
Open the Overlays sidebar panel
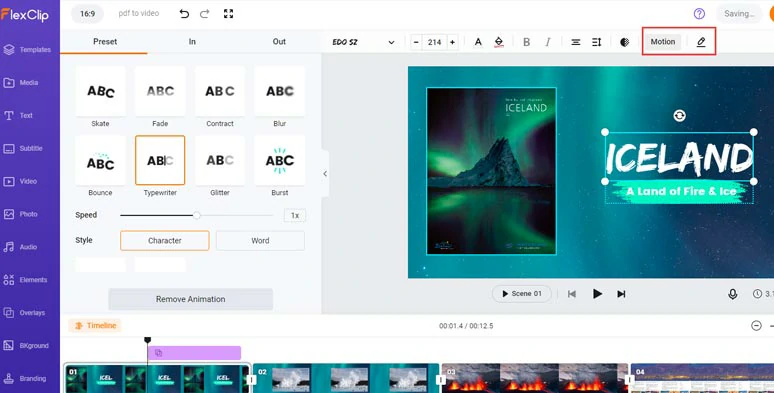(x=24, y=313)
